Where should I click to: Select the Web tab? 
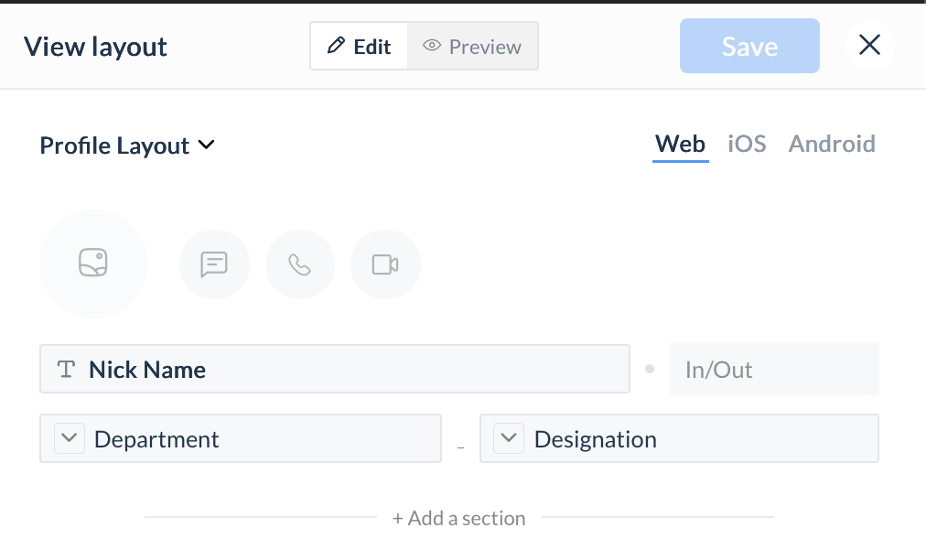click(x=681, y=145)
